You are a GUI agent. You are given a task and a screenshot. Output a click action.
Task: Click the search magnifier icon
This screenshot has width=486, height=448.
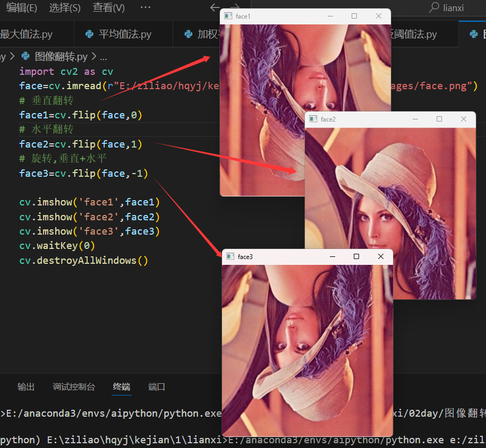point(434,7)
